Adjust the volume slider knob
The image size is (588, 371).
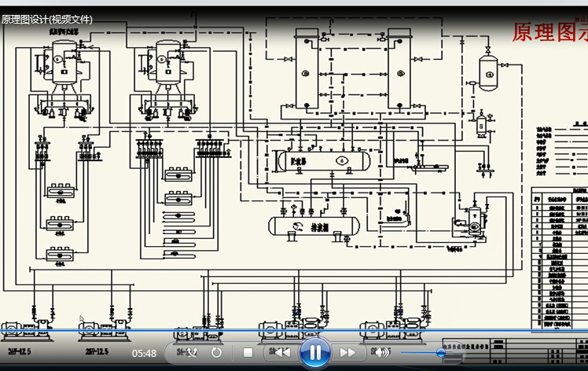coord(441,353)
